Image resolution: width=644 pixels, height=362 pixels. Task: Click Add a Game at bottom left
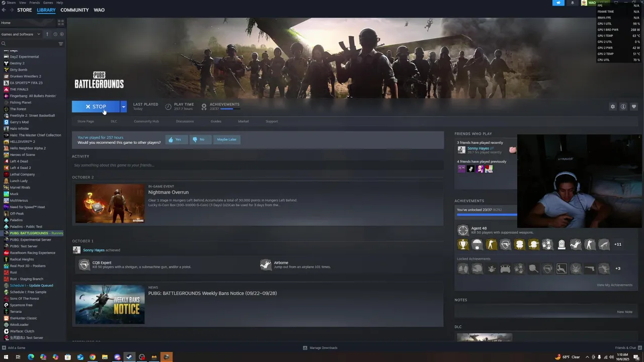coord(14,348)
